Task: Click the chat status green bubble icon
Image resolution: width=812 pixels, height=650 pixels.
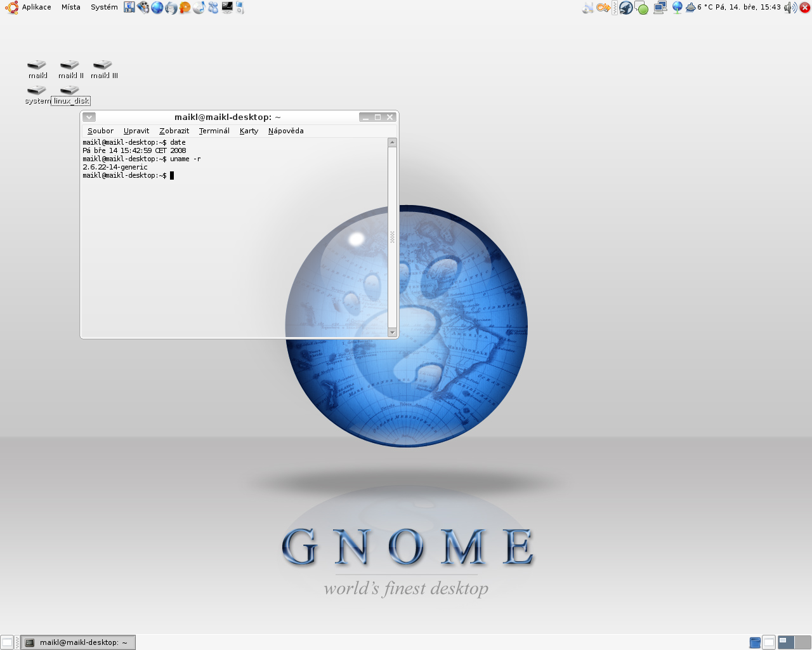Action: click(642, 8)
